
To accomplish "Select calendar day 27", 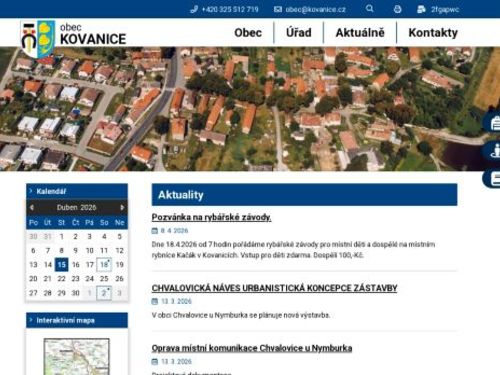I will point(33,293).
